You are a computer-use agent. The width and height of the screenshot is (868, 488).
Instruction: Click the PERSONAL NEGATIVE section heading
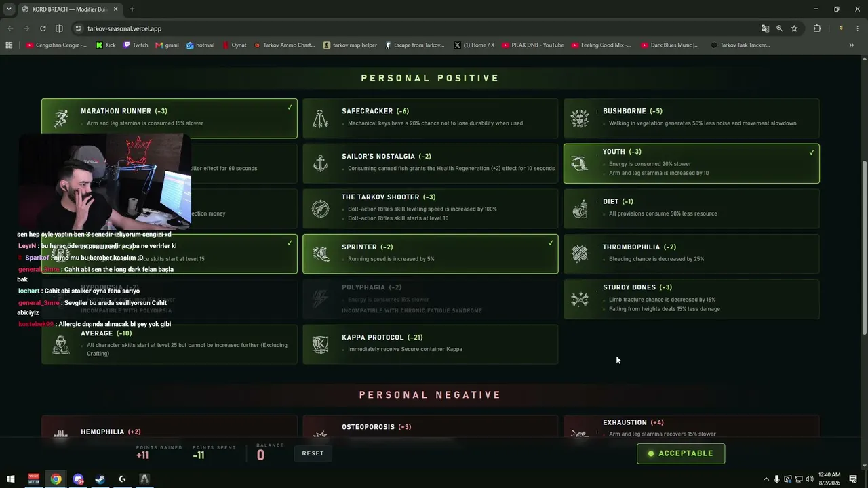(431, 395)
